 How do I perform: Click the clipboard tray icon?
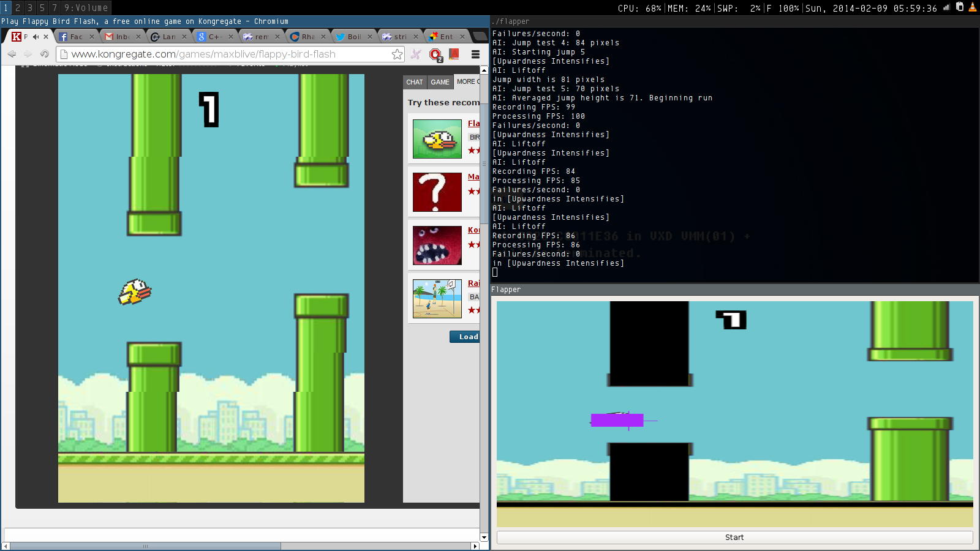tap(960, 7)
